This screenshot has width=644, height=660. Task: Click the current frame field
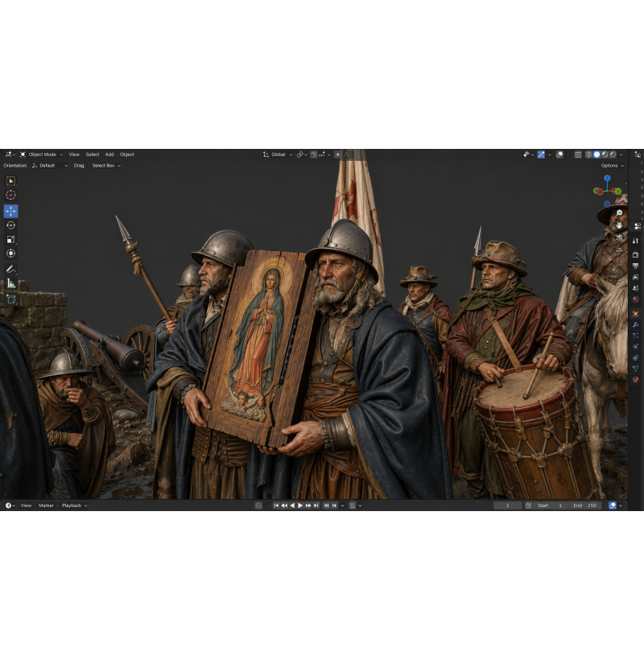[508, 505]
